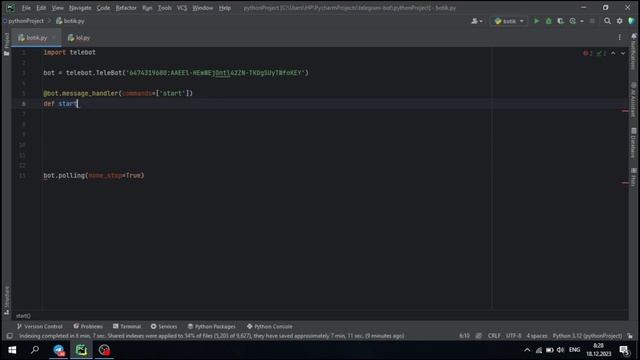The image size is (640, 360).
Task: Click the lock icon in status bar
Action: tap(630, 336)
